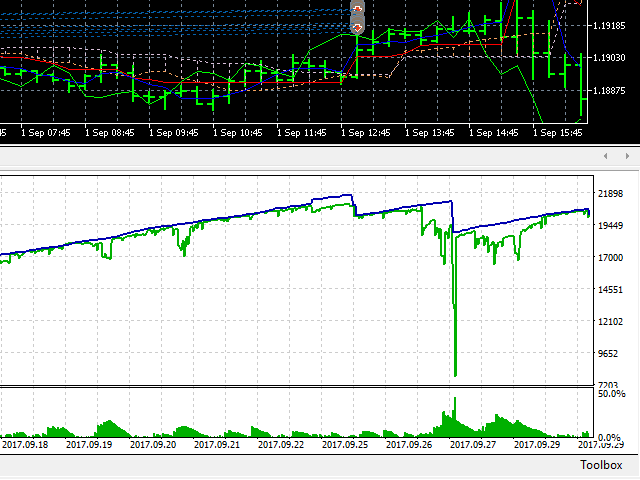The image size is (640, 480).
Task: Select the 1 Sep 12:45 time label
Action: [x=363, y=132]
